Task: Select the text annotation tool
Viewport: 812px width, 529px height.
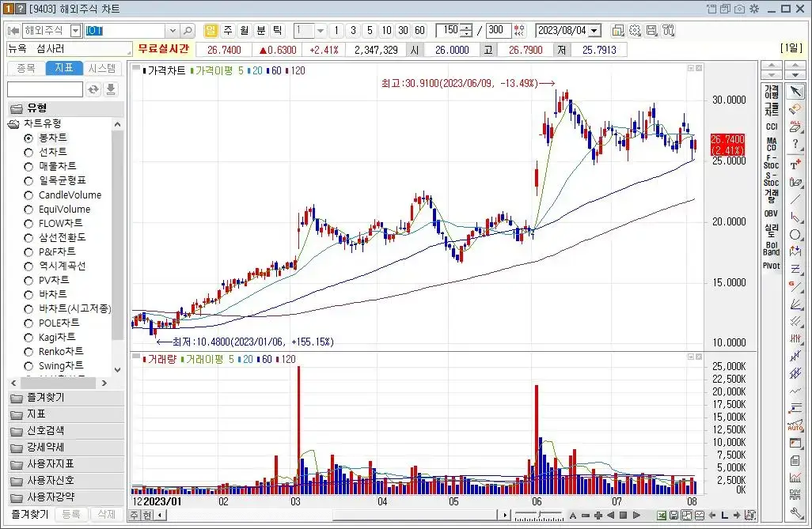Action: pos(795,165)
